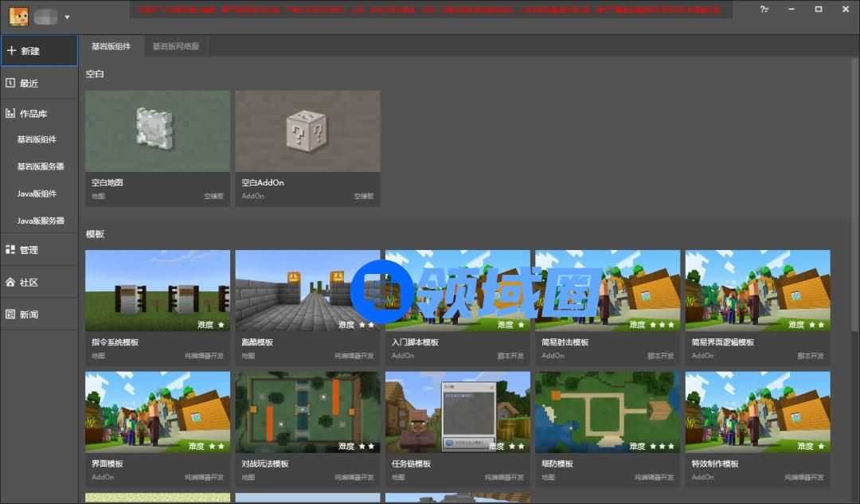Screen dimensions: 860x504
Task: Open the 最近 recent section icon
Action: pyautogui.click(x=10, y=83)
